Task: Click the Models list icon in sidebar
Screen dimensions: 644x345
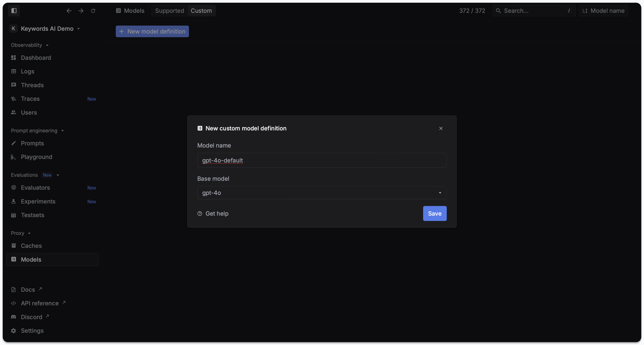Action: pos(13,259)
